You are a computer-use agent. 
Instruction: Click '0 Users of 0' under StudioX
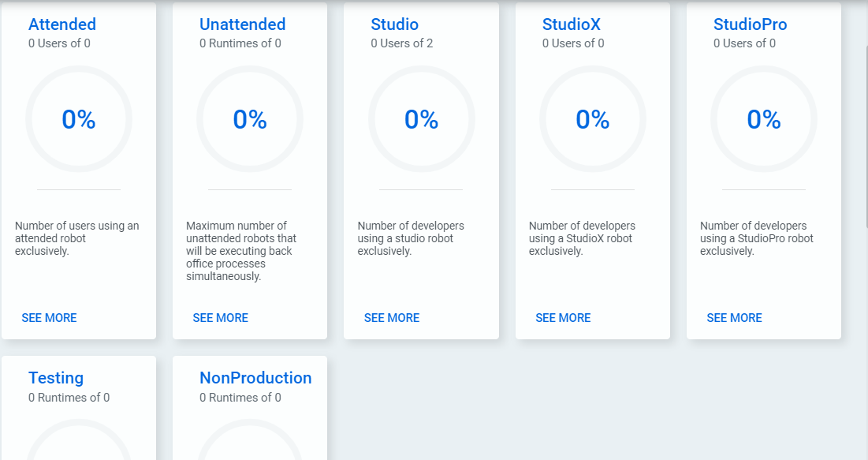[573, 43]
